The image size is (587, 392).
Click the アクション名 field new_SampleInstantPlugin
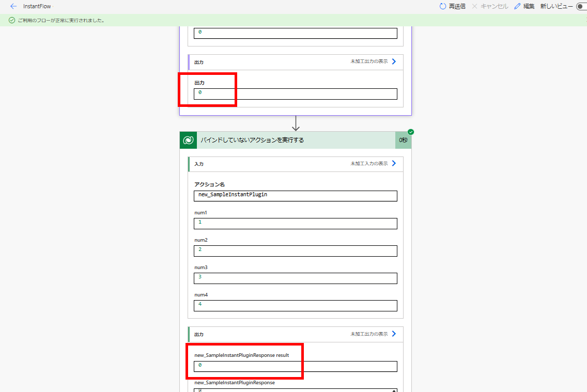(x=296, y=196)
